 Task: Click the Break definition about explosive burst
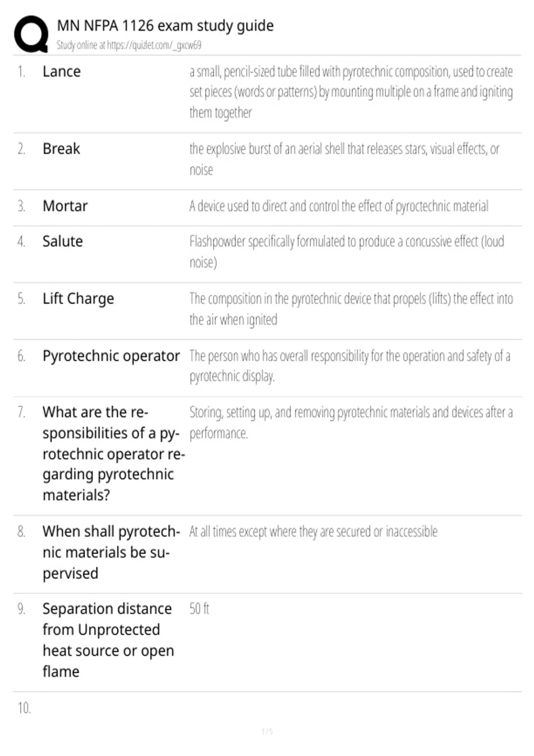(x=344, y=159)
